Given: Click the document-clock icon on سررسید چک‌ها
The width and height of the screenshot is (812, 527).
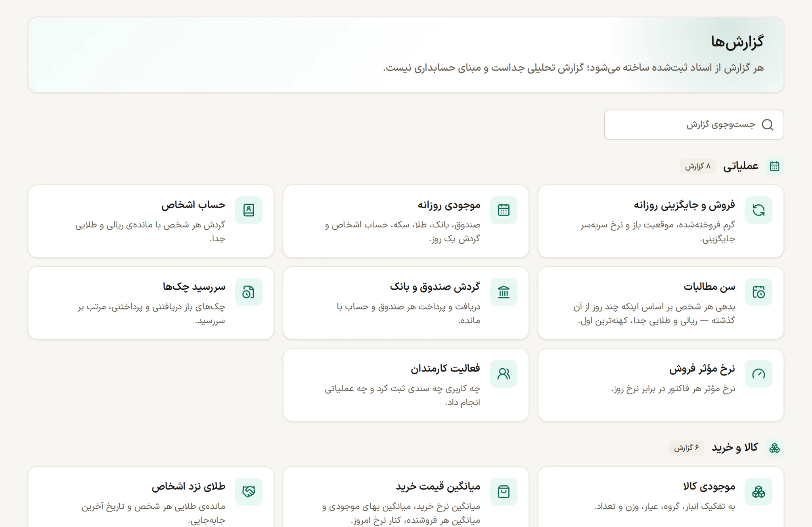Looking at the screenshot, I should pyautogui.click(x=249, y=292).
